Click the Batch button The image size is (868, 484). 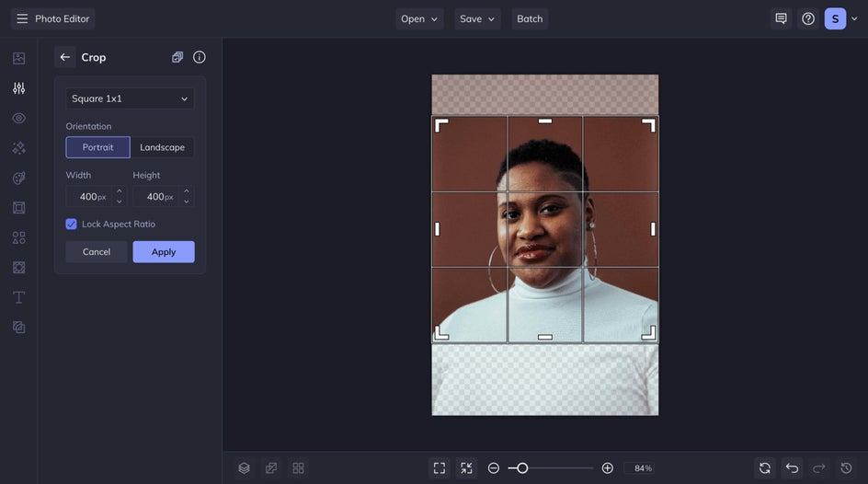coord(530,18)
